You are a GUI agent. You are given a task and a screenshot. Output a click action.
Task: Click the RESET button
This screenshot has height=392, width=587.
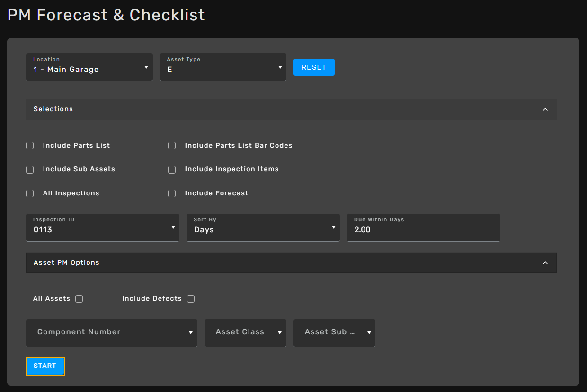(314, 67)
